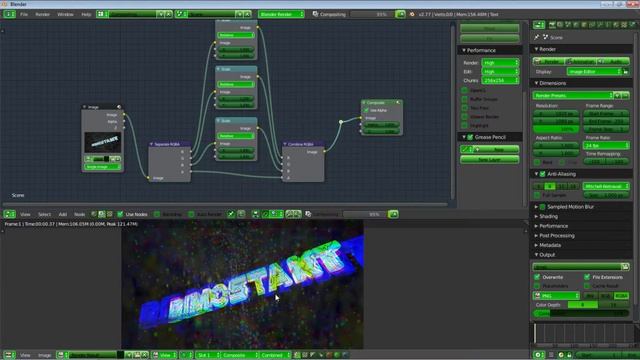Open the PNG file format dropdown
The width and height of the screenshot is (640, 360).
coord(556,296)
